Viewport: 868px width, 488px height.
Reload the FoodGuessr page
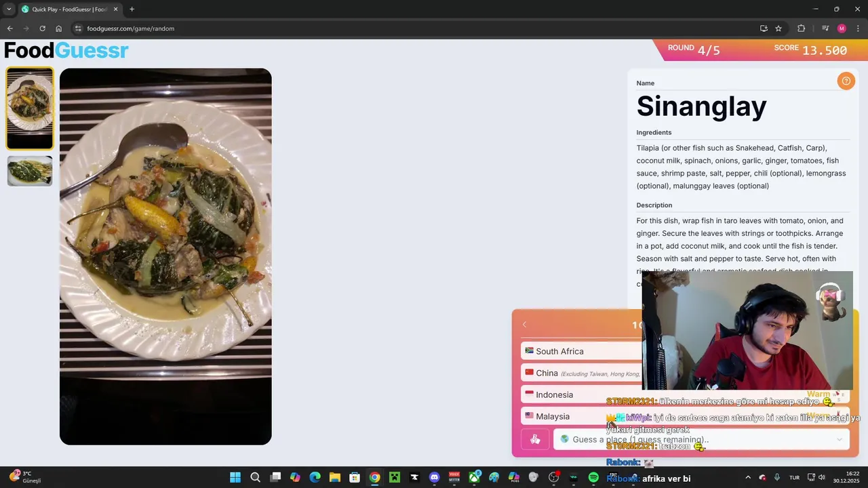point(42,28)
